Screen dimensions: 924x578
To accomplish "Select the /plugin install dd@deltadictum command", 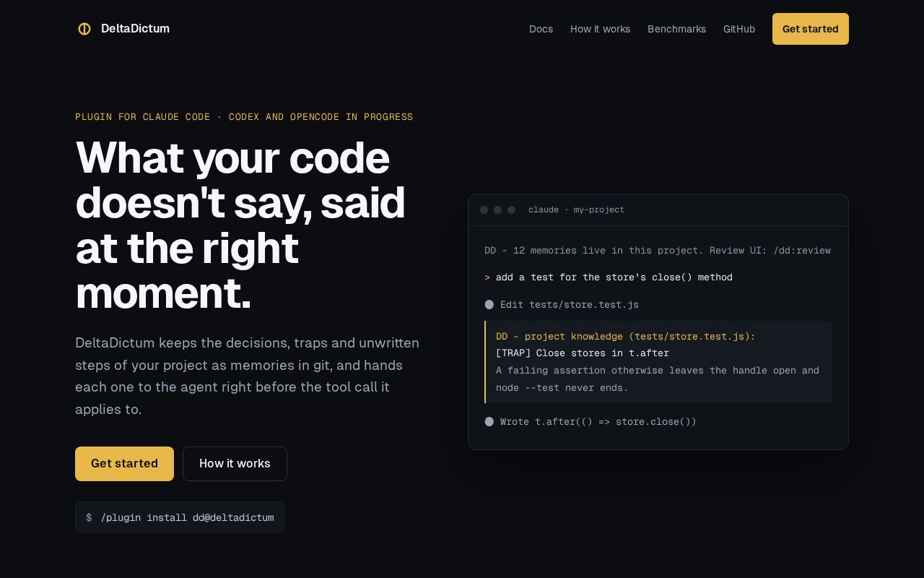I will pyautogui.click(x=180, y=517).
